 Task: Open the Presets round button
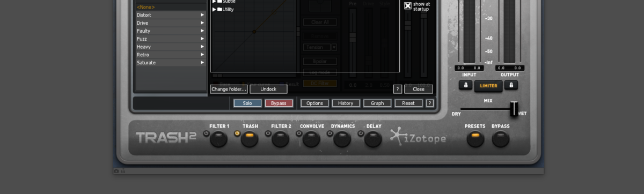[475, 139]
